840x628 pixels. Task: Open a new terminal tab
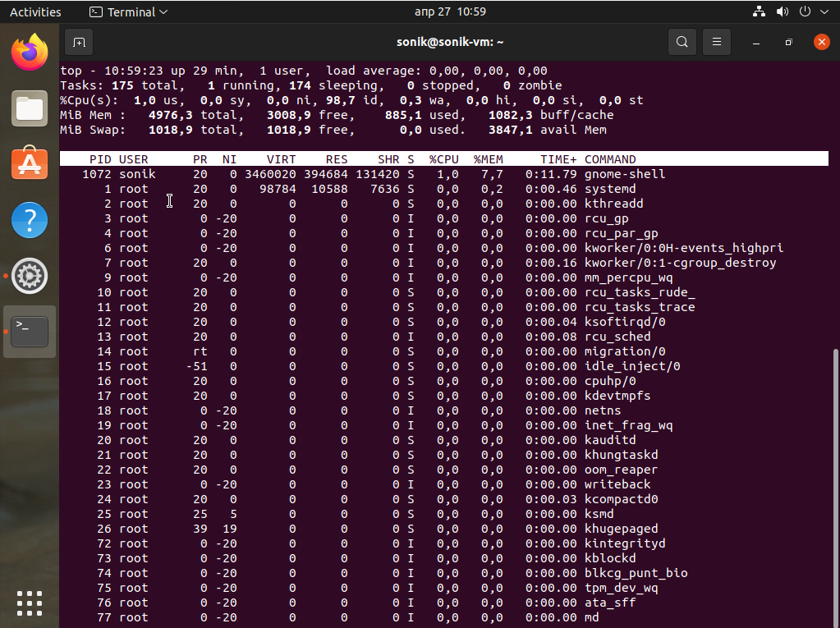point(79,42)
